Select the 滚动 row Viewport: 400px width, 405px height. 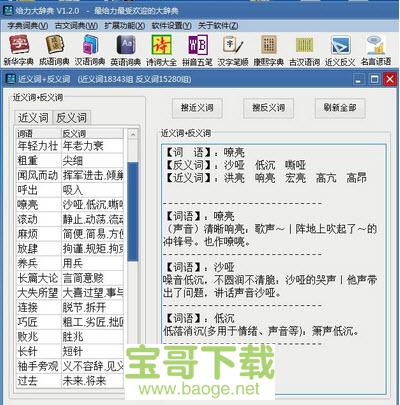[x=70, y=219]
